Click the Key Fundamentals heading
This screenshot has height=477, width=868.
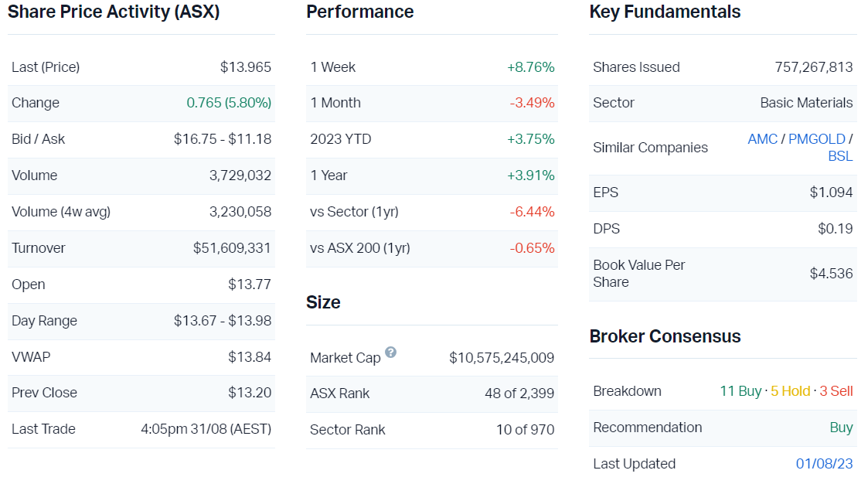coord(665,12)
